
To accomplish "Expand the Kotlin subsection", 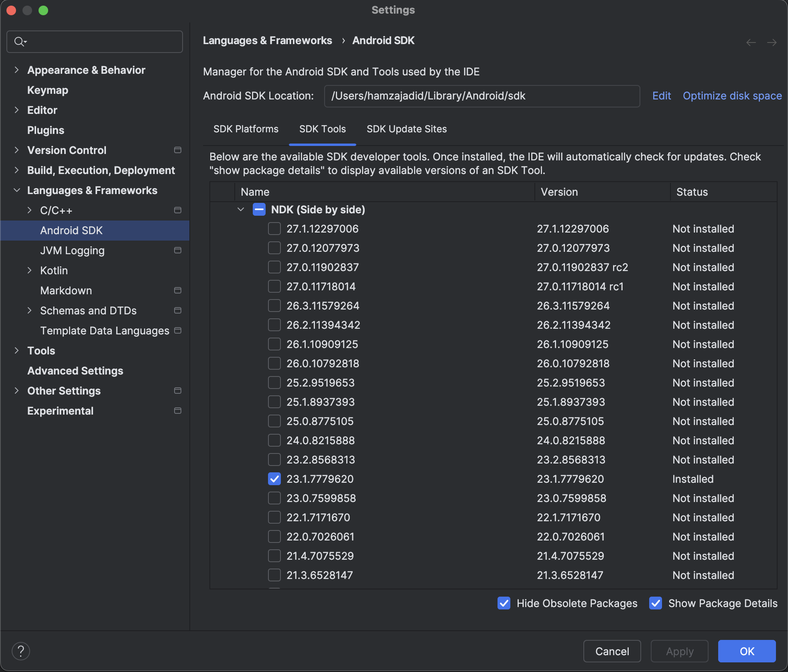I will pyautogui.click(x=29, y=270).
